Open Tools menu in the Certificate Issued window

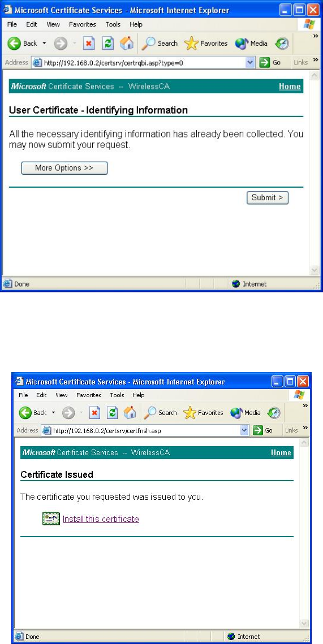(x=117, y=395)
